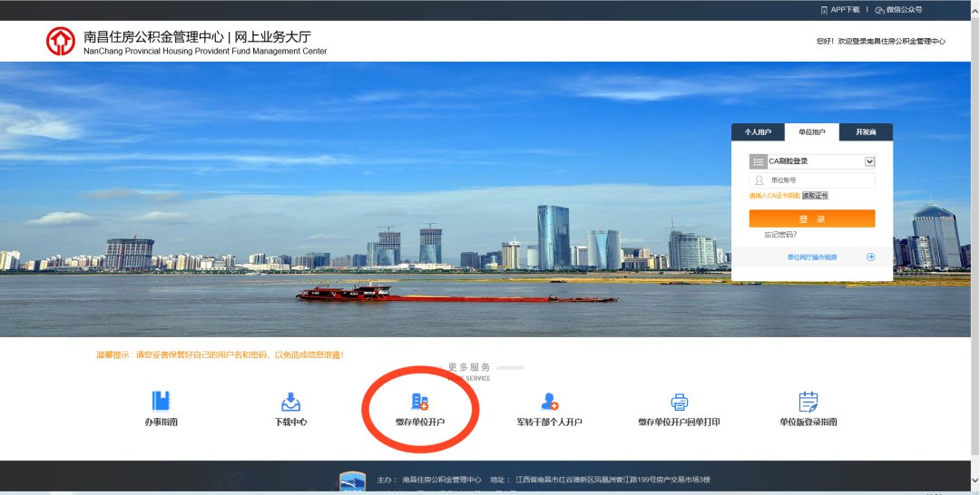Screen dimensions: 980x495
Task: Click the 缴存单位开户回单打印 printer icon
Action: click(679, 402)
